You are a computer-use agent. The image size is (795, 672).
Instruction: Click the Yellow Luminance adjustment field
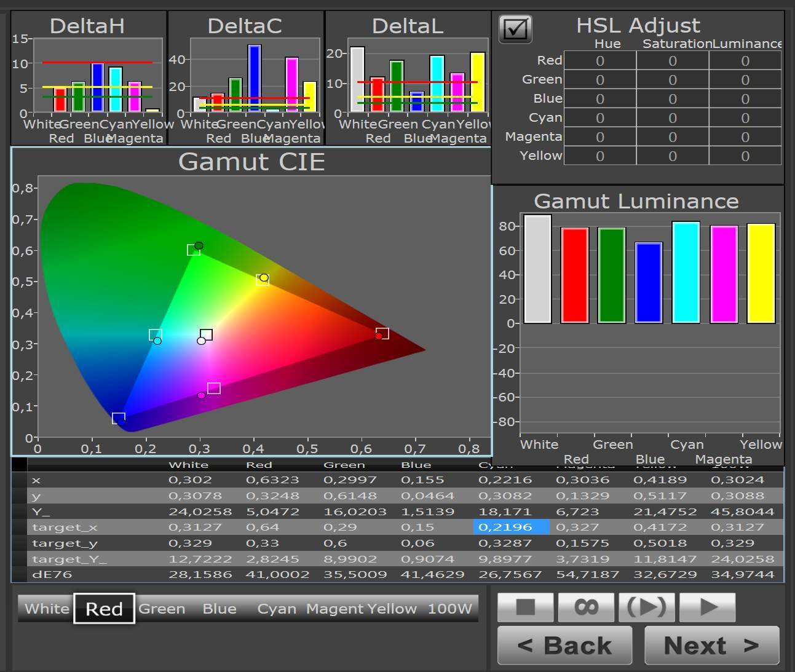[x=745, y=156]
